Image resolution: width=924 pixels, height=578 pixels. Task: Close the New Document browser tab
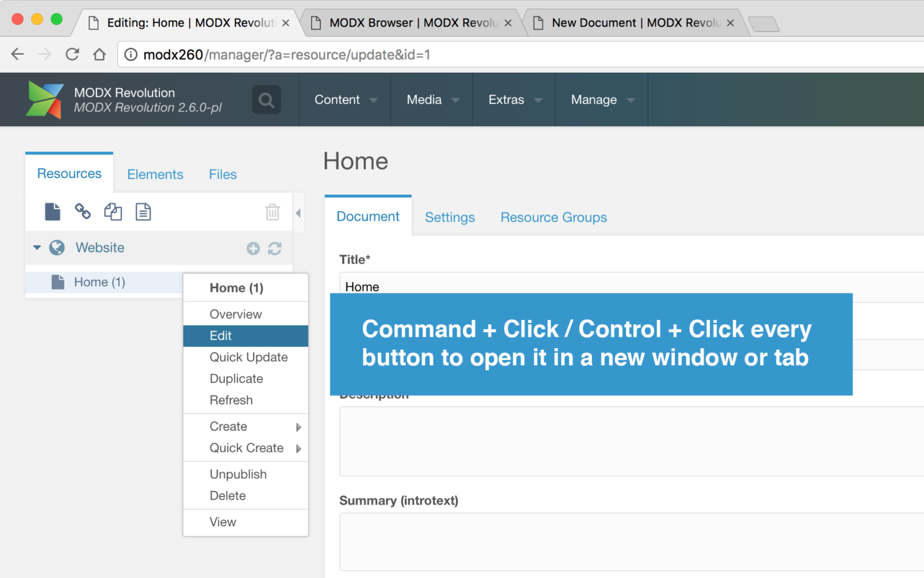tap(730, 23)
